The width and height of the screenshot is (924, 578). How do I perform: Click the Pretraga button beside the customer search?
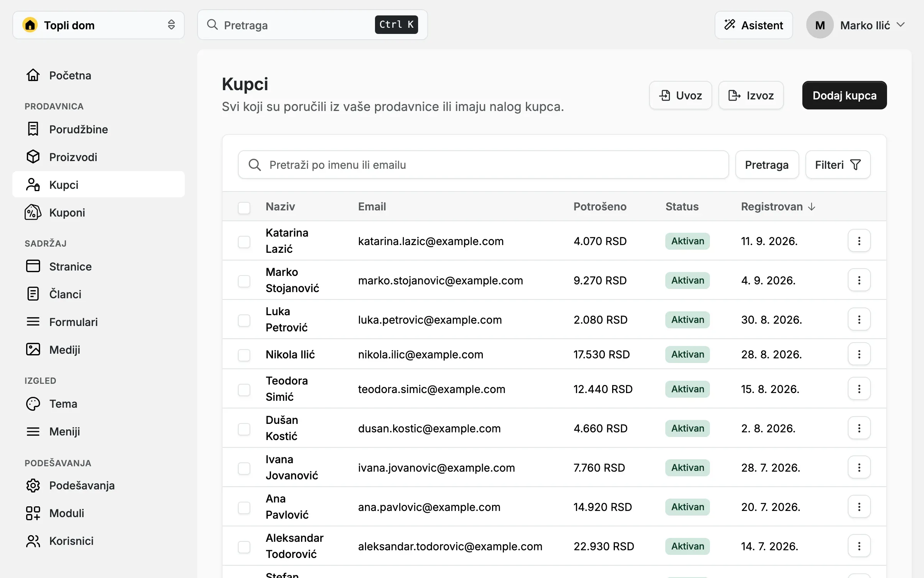click(767, 165)
